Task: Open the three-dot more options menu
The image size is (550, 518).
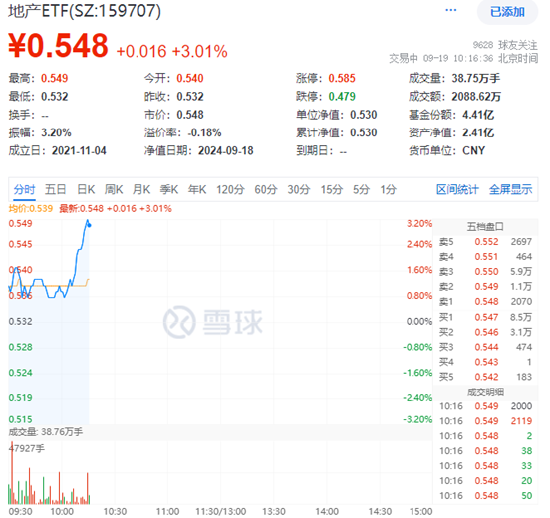Action: click(x=450, y=11)
